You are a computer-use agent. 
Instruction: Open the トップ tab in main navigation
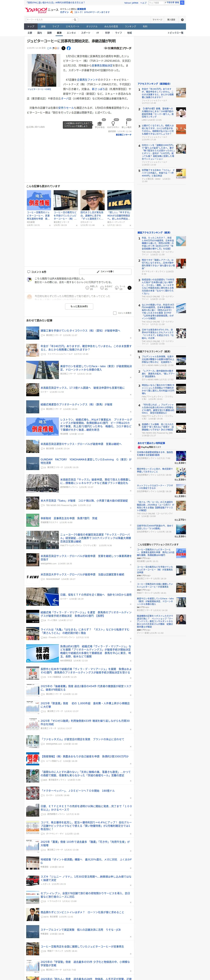click(31, 27)
